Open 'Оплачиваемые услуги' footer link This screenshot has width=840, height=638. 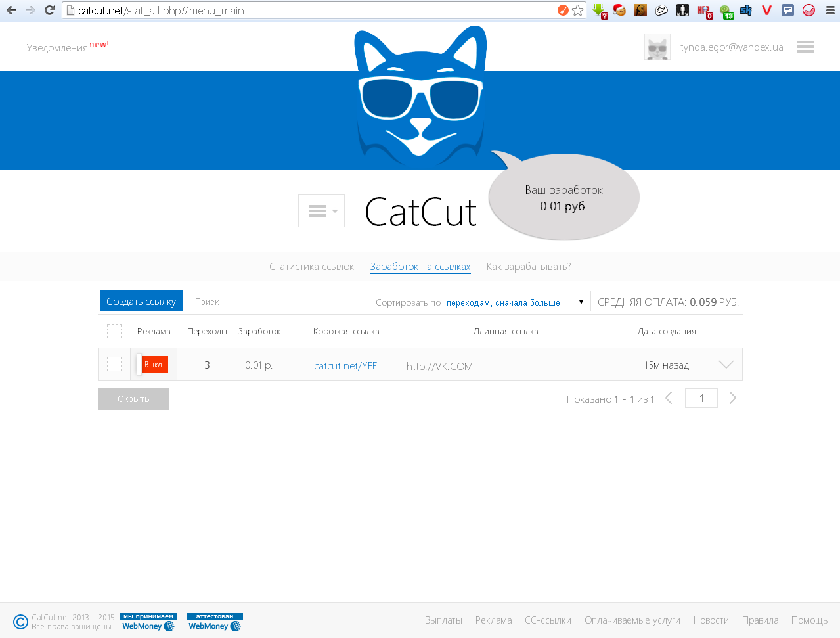point(632,620)
